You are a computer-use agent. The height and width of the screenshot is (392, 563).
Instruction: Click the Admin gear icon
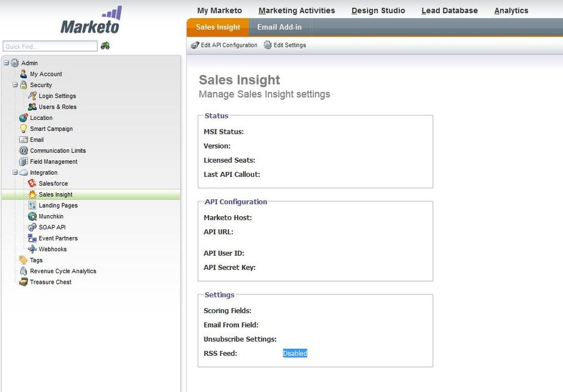click(15, 63)
